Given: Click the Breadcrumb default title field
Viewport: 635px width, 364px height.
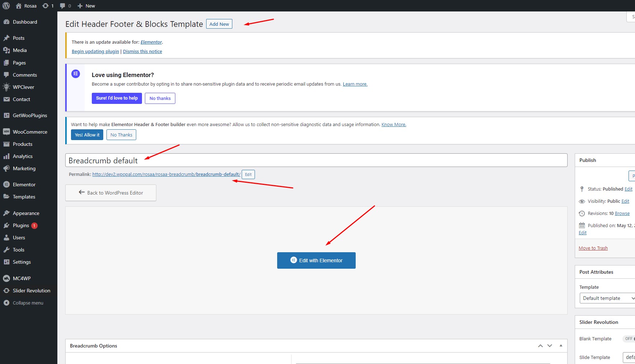Looking at the screenshot, I should pyautogui.click(x=316, y=161).
